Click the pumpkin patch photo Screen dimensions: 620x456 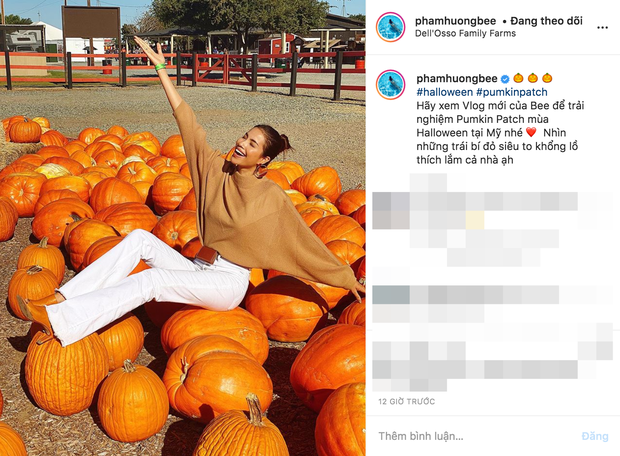(x=183, y=228)
